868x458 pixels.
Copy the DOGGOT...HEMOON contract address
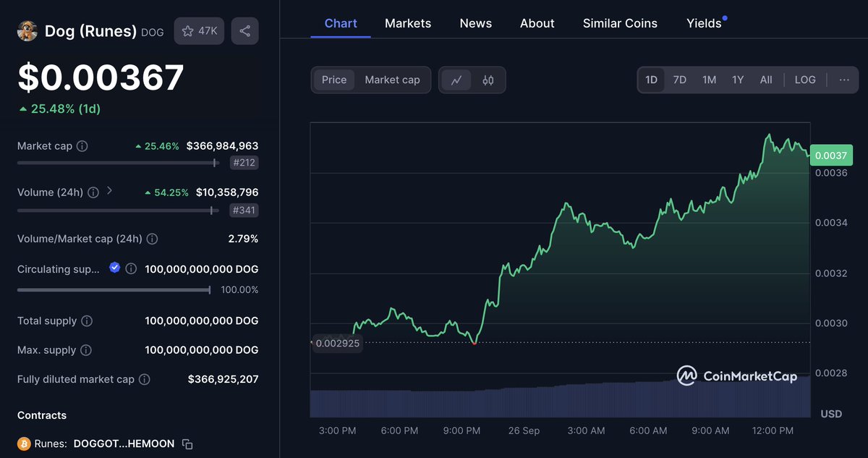[187, 444]
